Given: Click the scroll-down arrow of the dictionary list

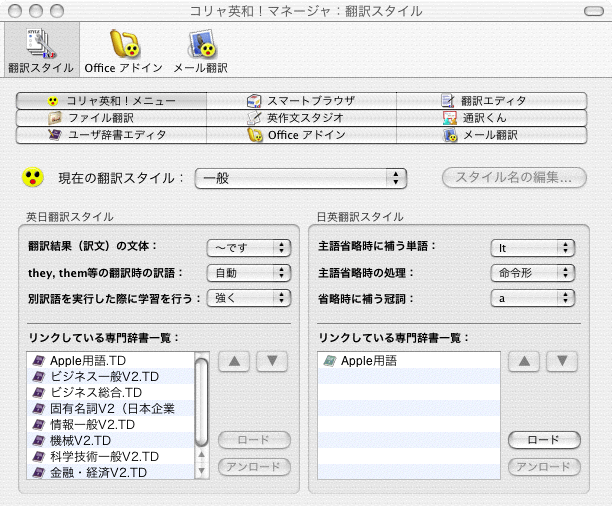Looking at the screenshot, I should pyautogui.click(x=201, y=471).
